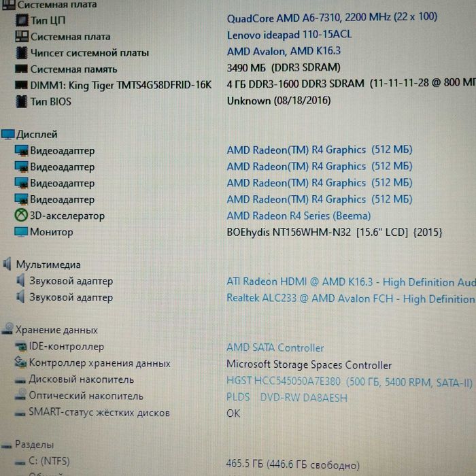Open the Realtek ALC233 @ AMD Avalon FCH link
The height and width of the screenshot is (476, 476).
click(352, 299)
